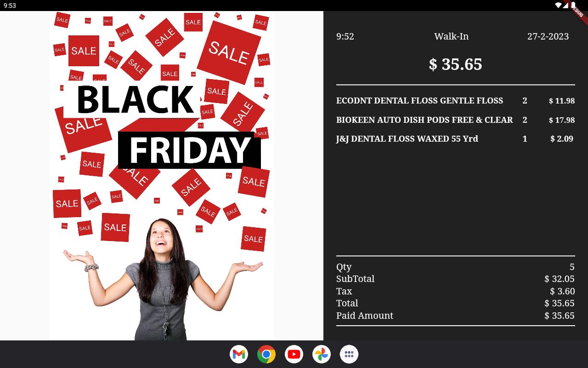Screen dimensions: 588x368
Task: Tap the Black Friday promotional banner
Action: point(162,176)
